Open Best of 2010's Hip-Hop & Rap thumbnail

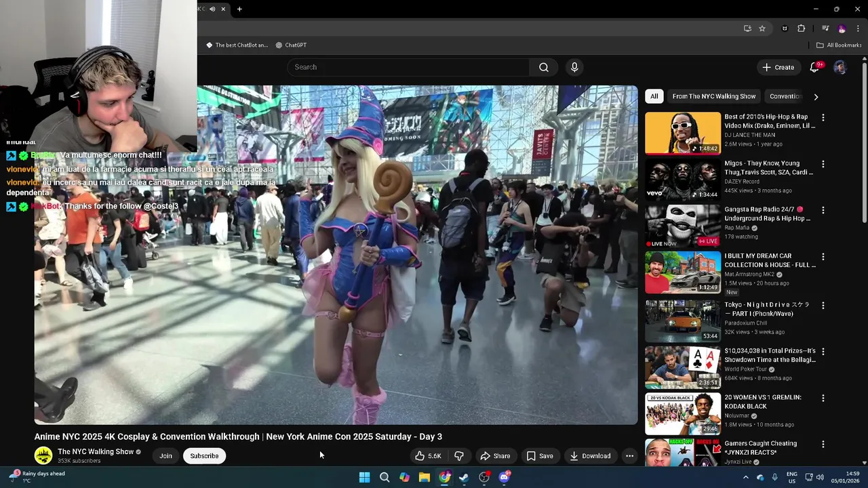click(683, 134)
